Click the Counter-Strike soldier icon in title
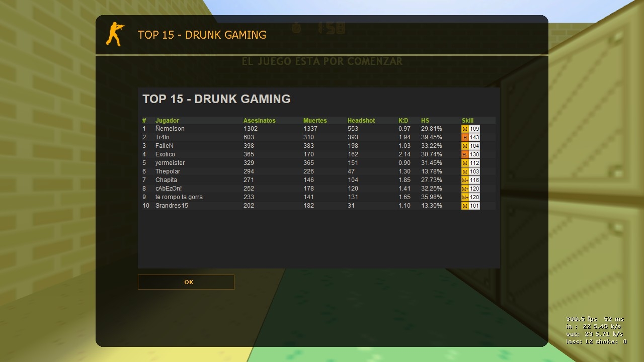644x362 pixels. [115, 34]
